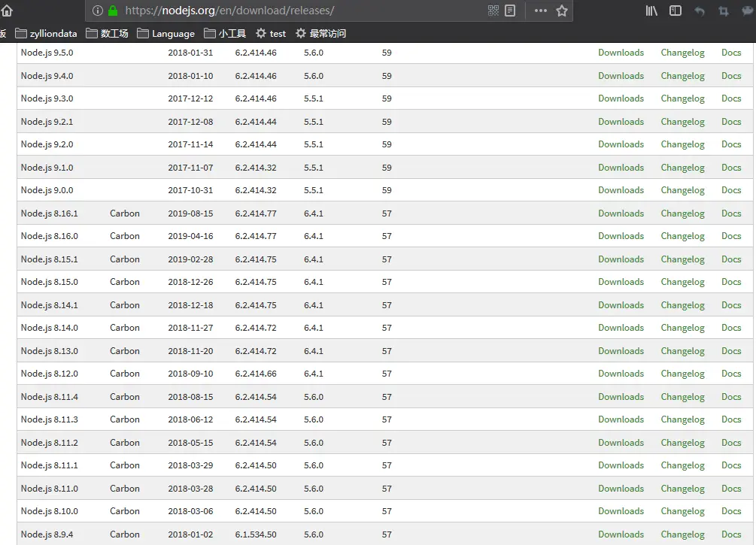The width and height of the screenshot is (756, 545).
Task: Select the 'Node.js 8.16.1' version text
Action: point(49,213)
